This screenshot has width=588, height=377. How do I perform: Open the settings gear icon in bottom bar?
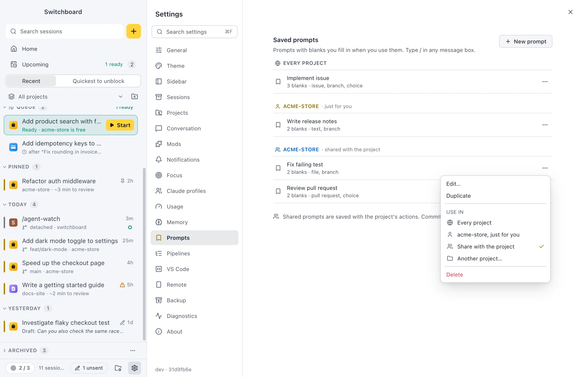click(x=135, y=368)
